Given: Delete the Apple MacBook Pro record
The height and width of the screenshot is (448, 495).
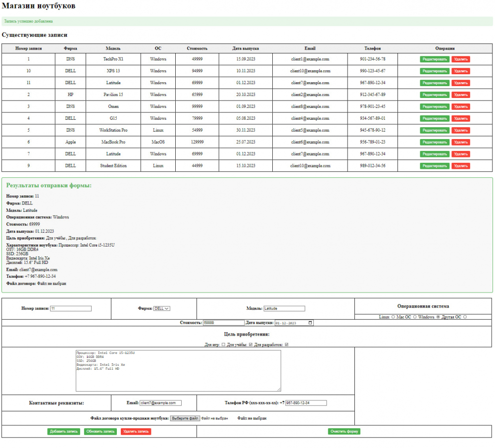Looking at the screenshot, I should pyautogui.click(x=460, y=142).
